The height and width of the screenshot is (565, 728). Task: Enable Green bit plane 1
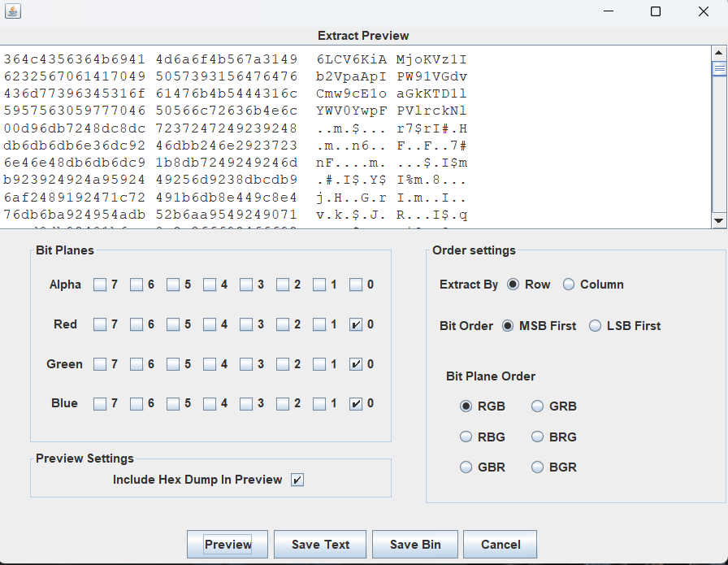319,364
